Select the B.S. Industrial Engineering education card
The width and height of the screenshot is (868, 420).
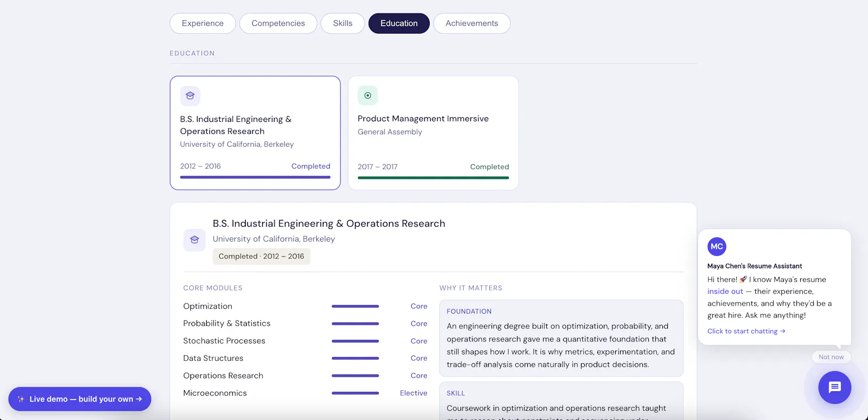pos(255,133)
